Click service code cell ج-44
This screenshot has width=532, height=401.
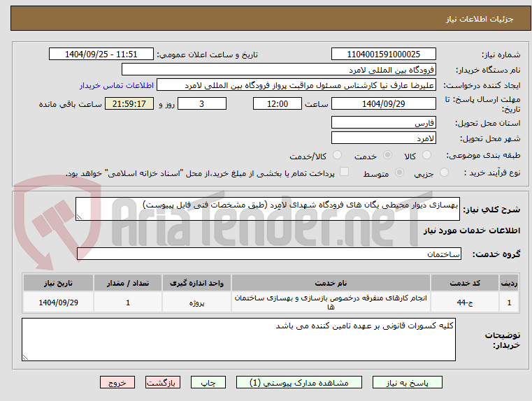(x=464, y=302)
